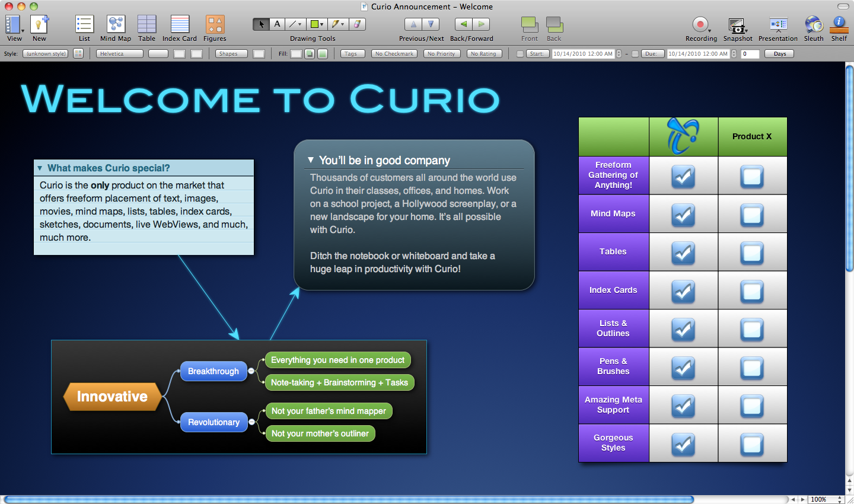Collapse 'You'll be in good company' list
The height and width of the screenshot is (504, 854).
click(x=310, y=160)
